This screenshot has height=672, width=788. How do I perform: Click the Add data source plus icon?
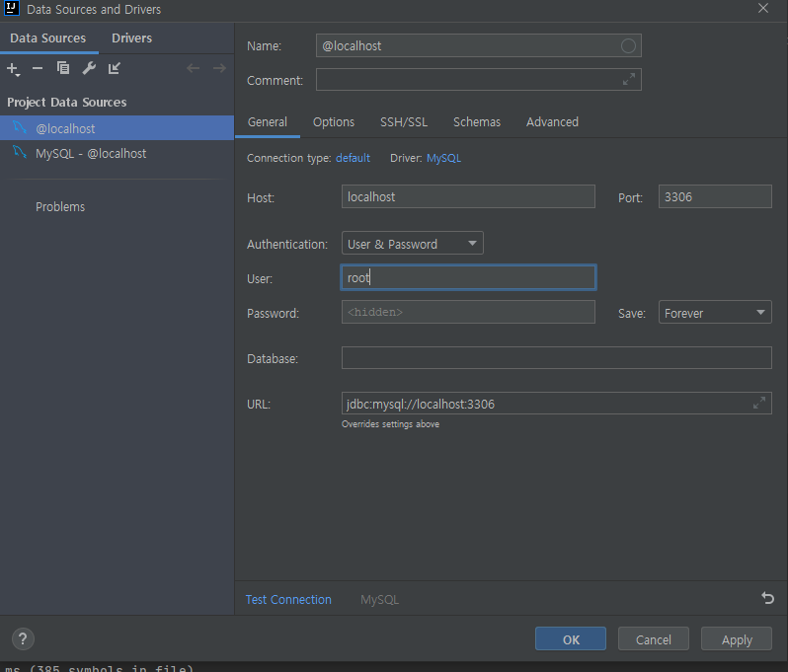point(13,68)
